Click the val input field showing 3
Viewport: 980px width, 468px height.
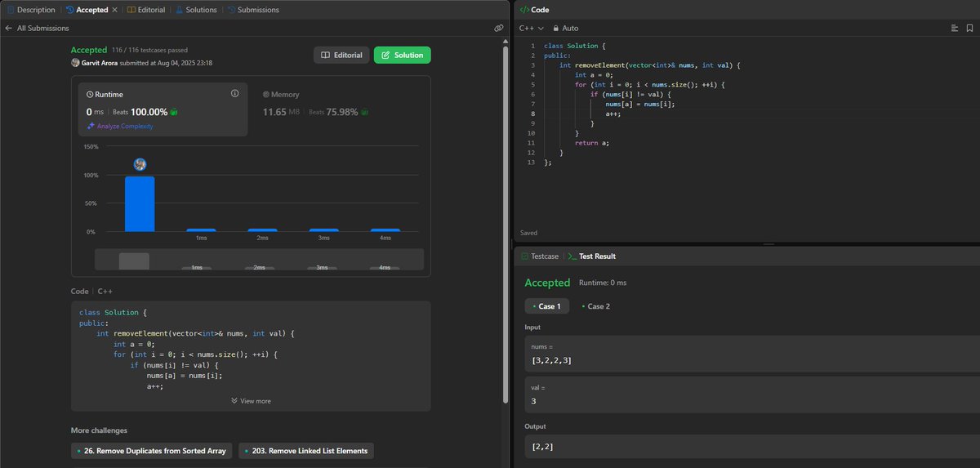point(752,394)
